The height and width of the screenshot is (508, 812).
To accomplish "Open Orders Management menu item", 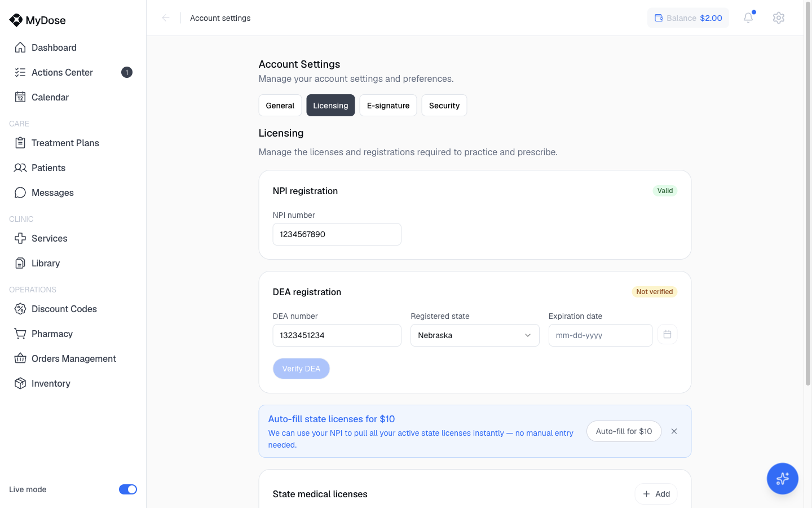I will coord(73,358).
